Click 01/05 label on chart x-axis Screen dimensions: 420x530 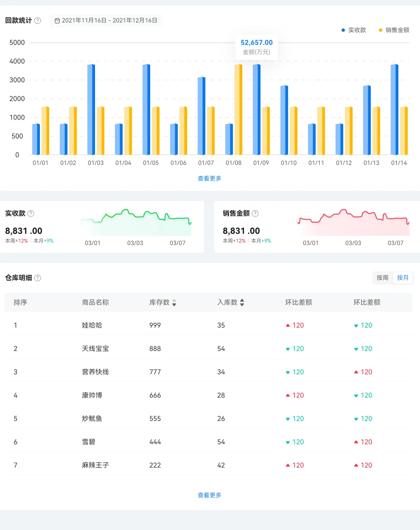pyautogui.click(x=151, y=163)
